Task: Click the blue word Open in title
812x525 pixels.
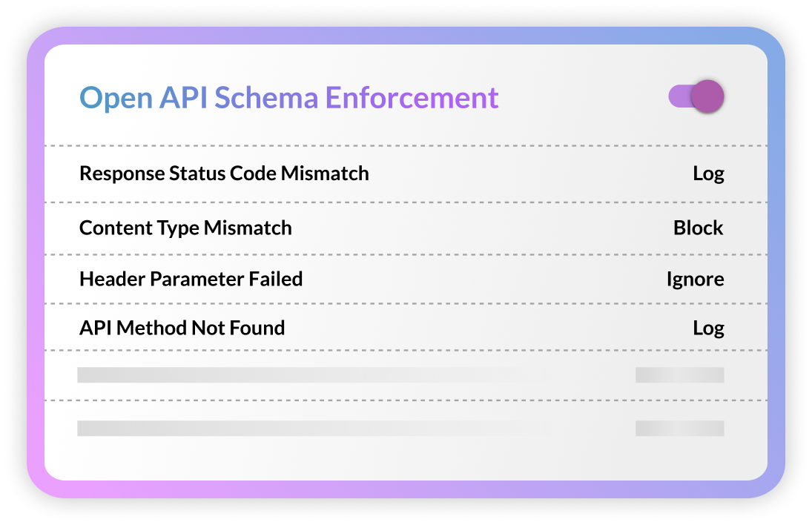Action: [x=116, y=99]
